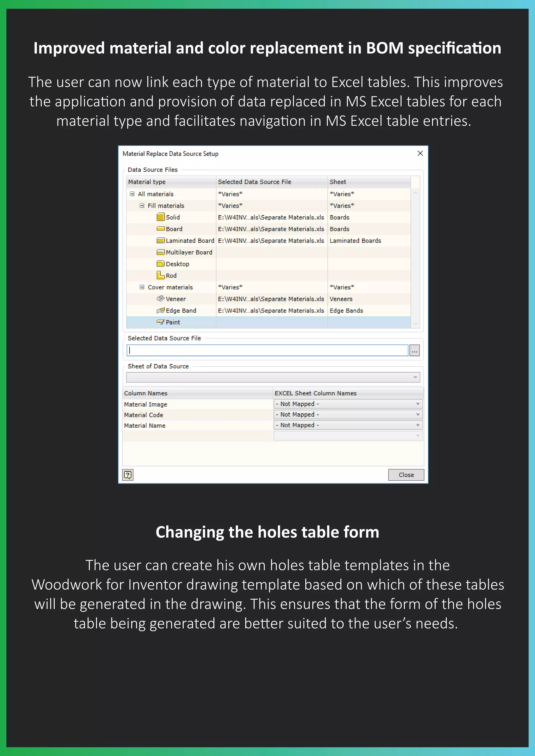The height and width of the screenshot is (756, 535).
Task: Click the Paint material icon
Action: (x=160, y=322)
